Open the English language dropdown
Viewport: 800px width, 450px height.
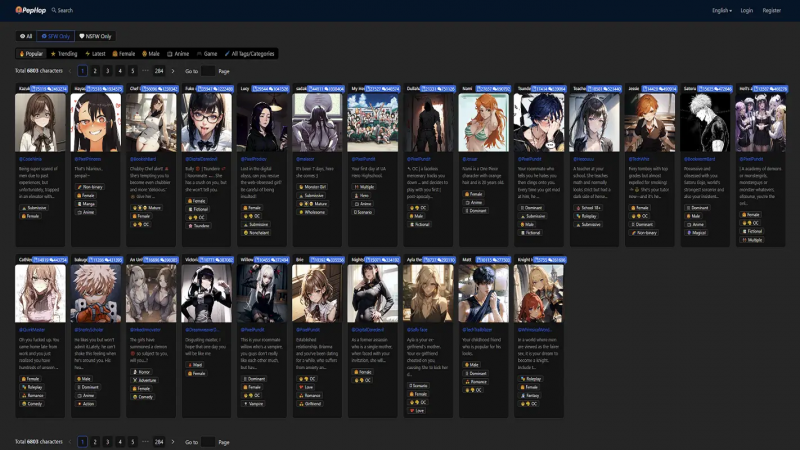pos(720,10)
